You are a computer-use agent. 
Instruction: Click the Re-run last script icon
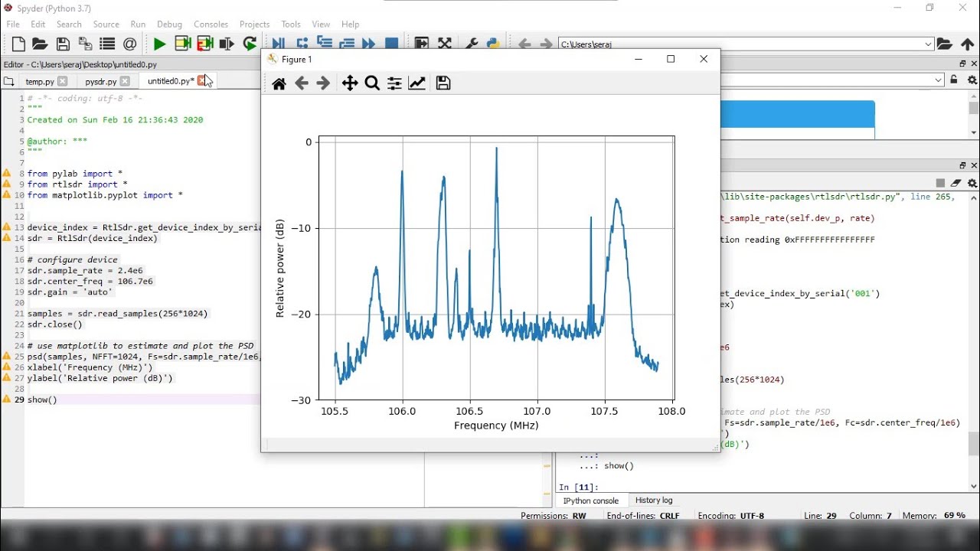[x=250, y=44]
